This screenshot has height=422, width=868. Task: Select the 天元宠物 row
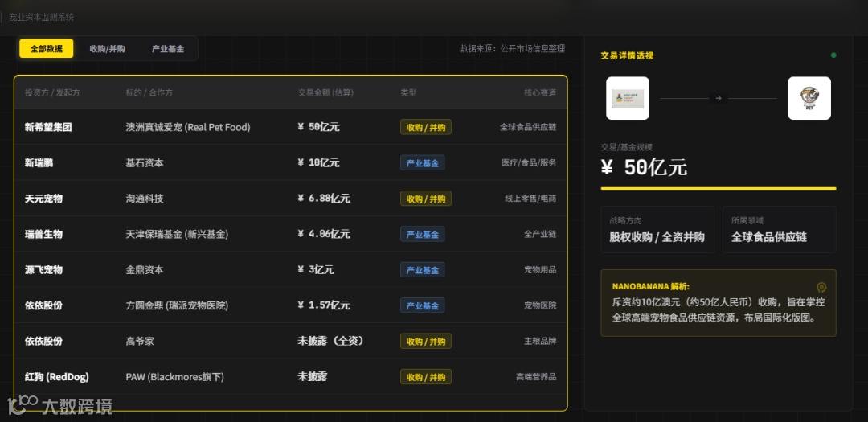click(x=291, y=199)
